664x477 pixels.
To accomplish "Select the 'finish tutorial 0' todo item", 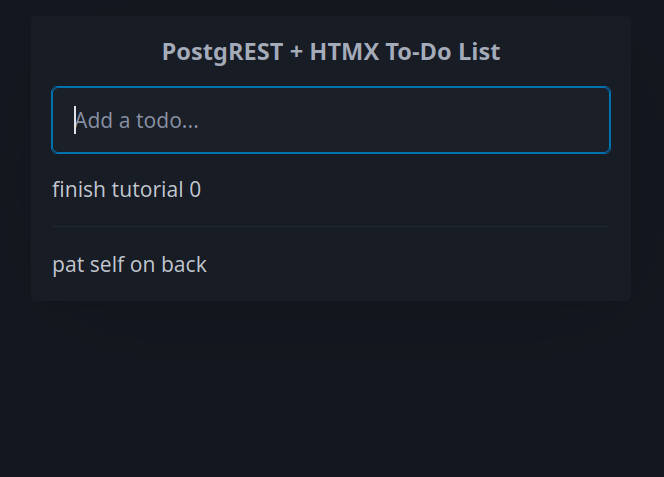I will coord(127,189).
